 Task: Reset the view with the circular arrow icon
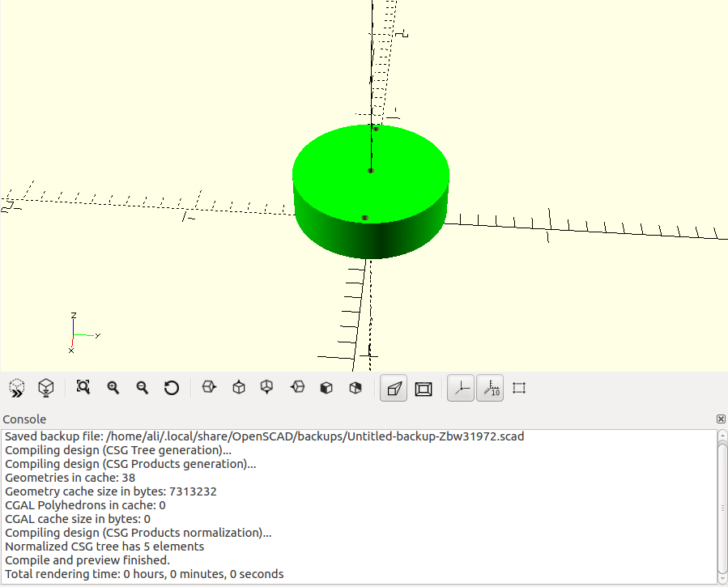tap(172, 388)
